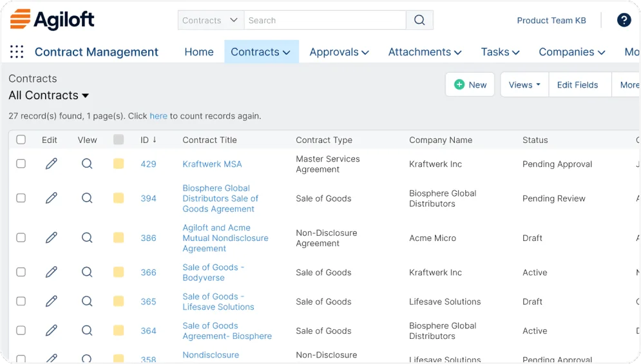This screenshot has height=364, width=641.
Task: View contract 364 with magnifier icon
Action: point(87,330)
